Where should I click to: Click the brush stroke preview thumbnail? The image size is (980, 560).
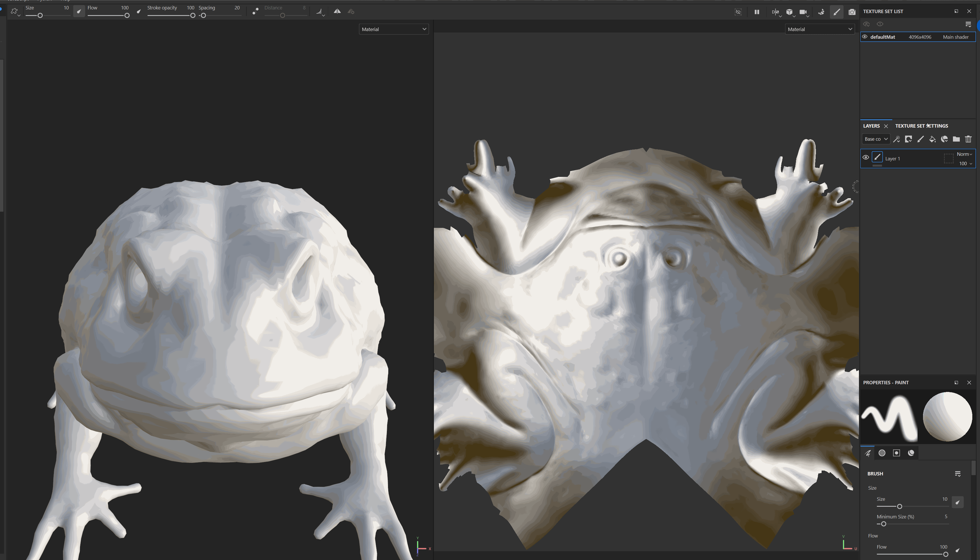point(889,417)
